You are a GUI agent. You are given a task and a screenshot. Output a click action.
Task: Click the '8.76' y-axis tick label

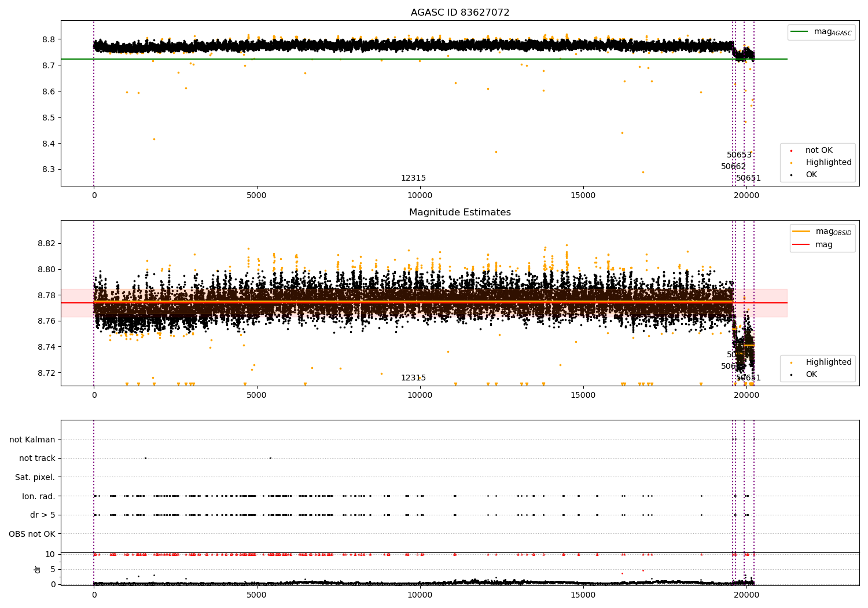pos(46,321)
